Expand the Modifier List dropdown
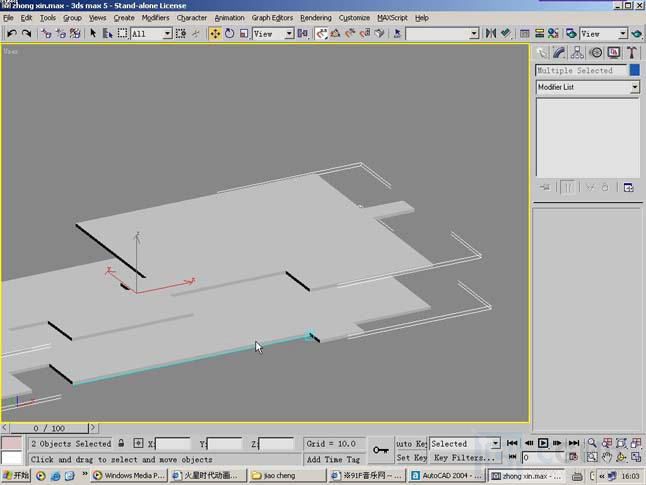The width and height of the screenshot is (646, 485). (x=588, y=87)
